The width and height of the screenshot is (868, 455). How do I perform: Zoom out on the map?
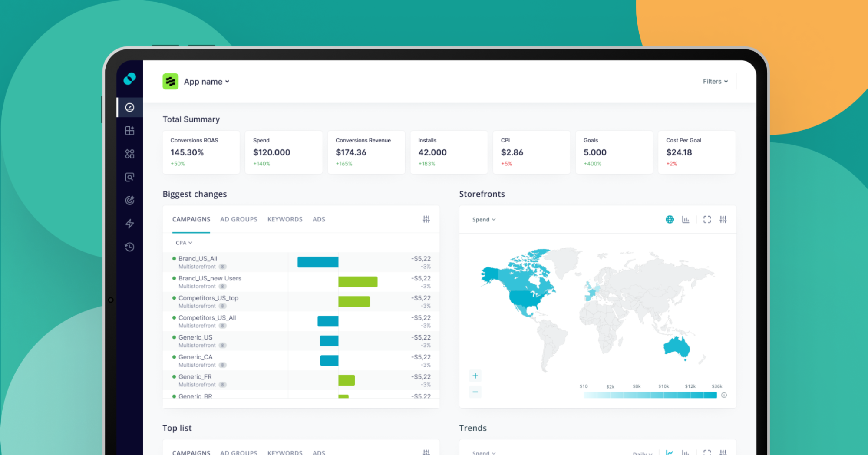coord(475,392)
